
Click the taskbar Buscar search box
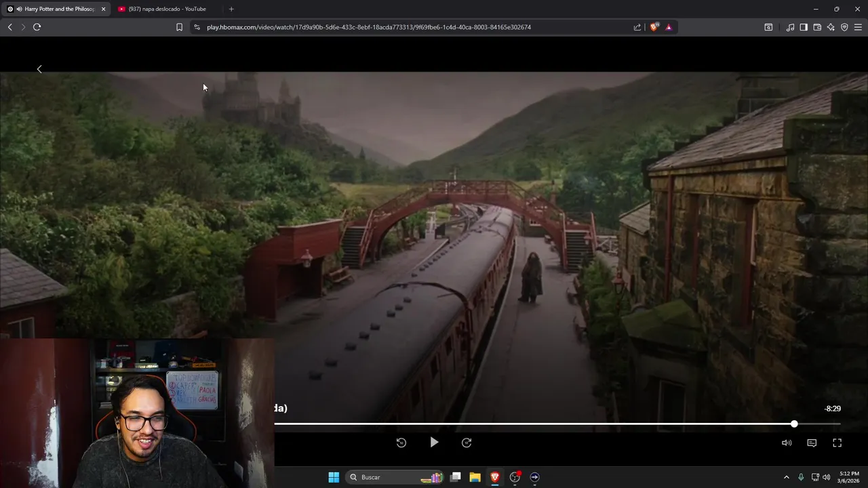coord(395,477)
